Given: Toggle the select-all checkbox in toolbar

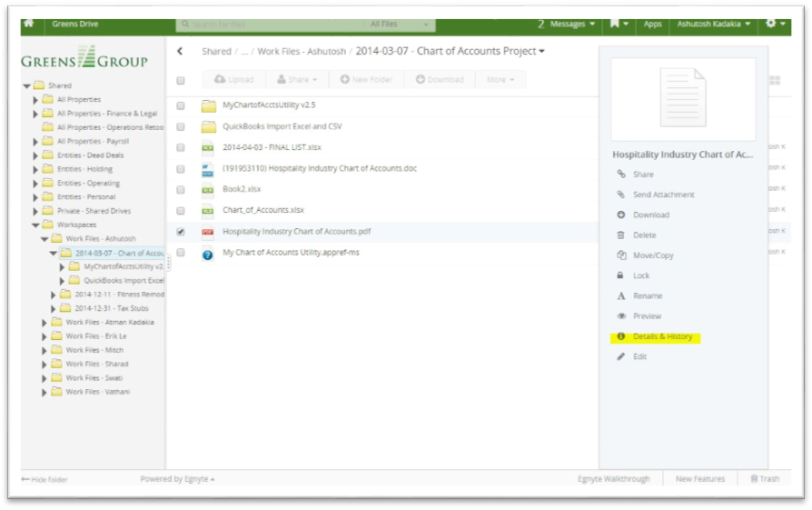Looking at the screenshot, I should [x=181, y=80].
